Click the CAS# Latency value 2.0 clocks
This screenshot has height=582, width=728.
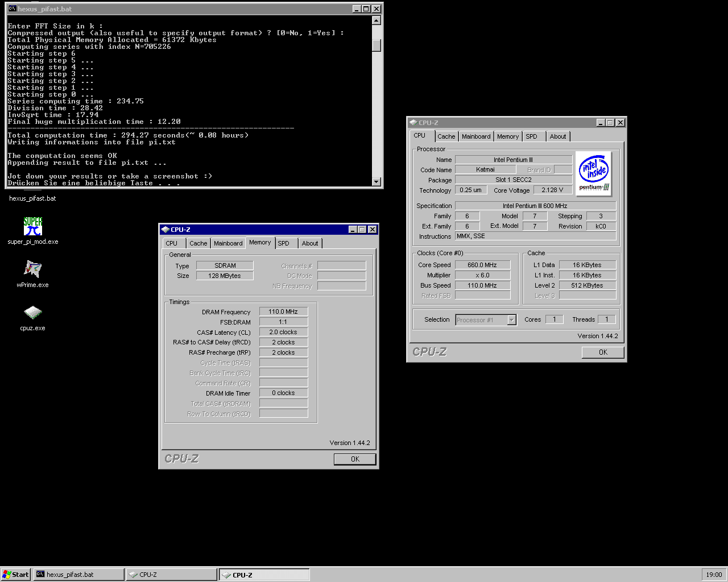coord(283,332)
